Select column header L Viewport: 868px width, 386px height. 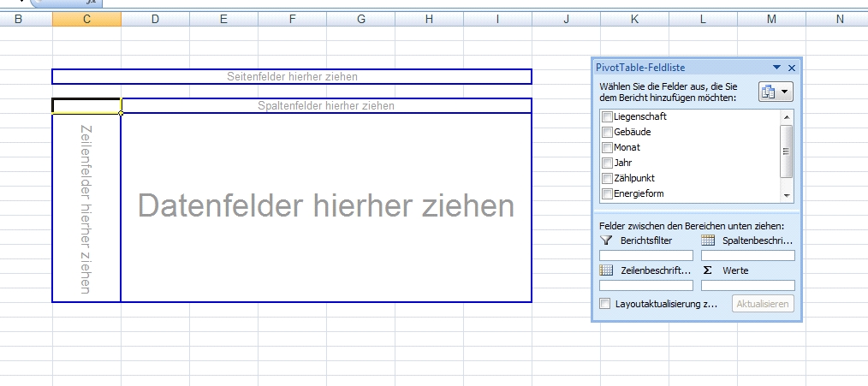point(703,20)
